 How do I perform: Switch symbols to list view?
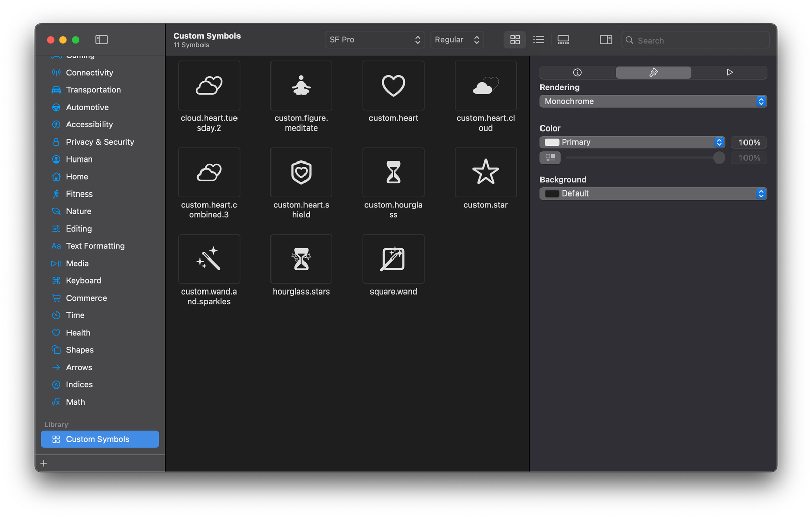(x=538, y=39)
